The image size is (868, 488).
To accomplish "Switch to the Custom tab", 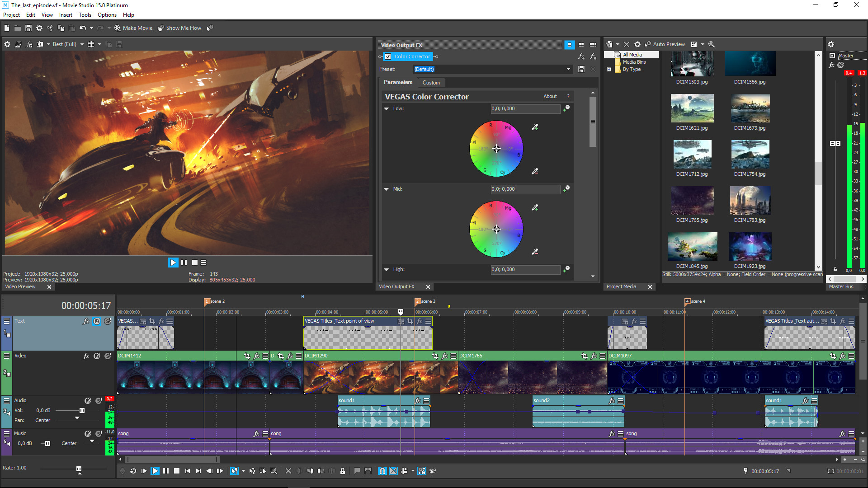I will pos(431,82).
